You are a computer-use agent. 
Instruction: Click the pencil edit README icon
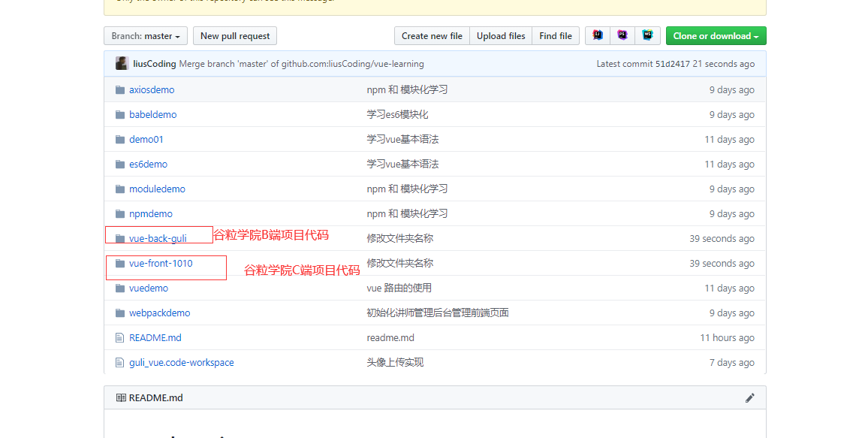click(749, 397)
